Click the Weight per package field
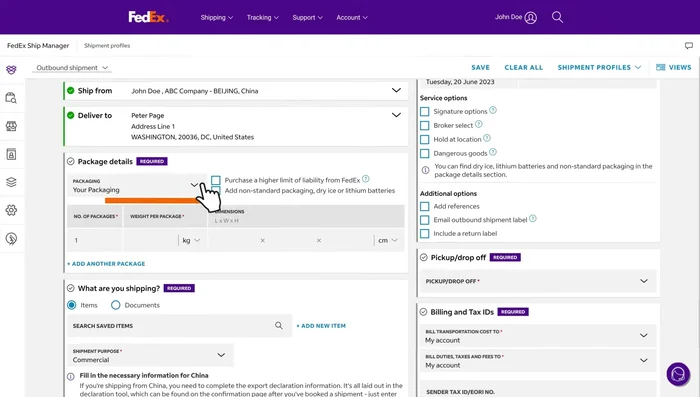The image size is (700, 397). [150, 240]
